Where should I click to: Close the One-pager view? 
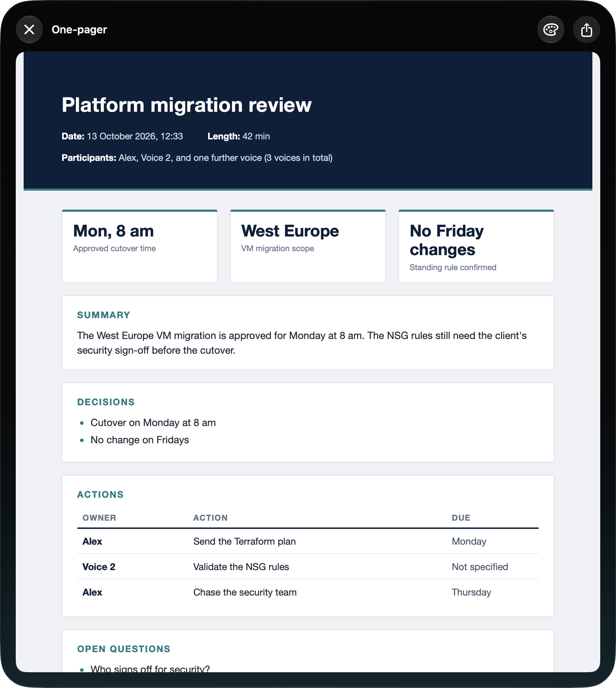pos(29,29)
